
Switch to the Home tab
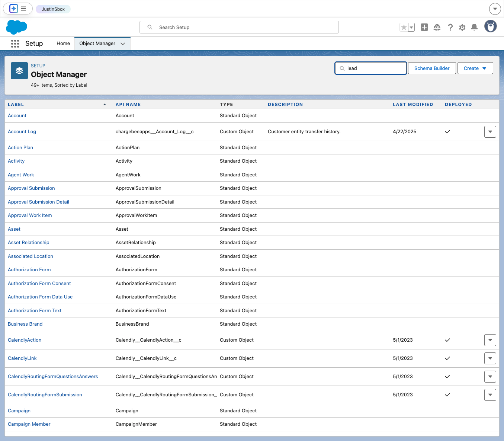click(x=63, y=44)
